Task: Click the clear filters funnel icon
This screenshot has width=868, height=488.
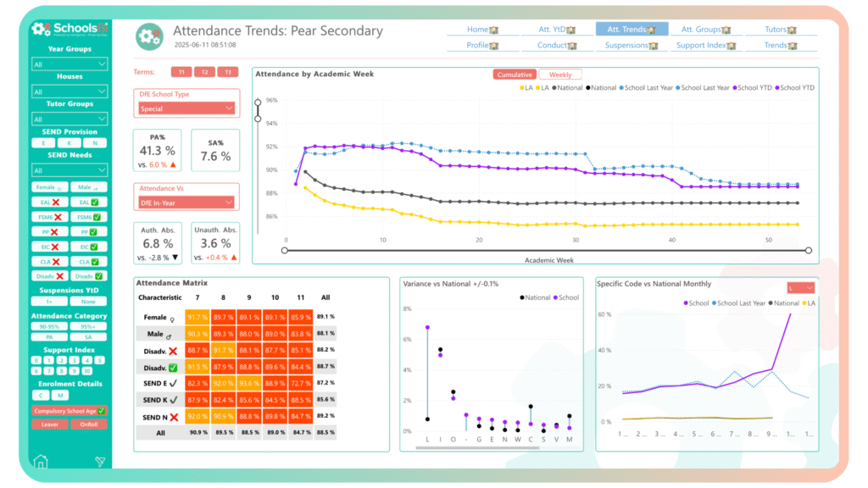Action: tap(100, 462)
